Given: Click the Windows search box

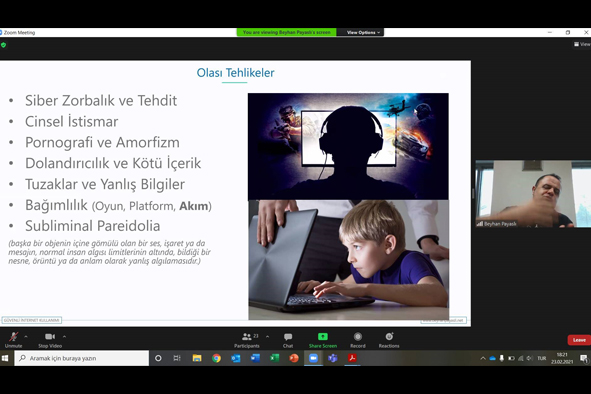Looking at the screenshot, I should (x=82, y=358).
